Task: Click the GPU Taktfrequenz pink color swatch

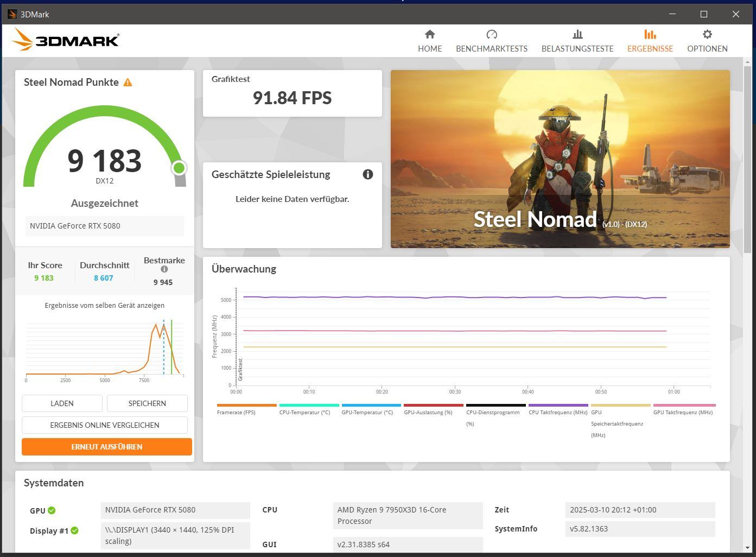Action: point(684,405)
